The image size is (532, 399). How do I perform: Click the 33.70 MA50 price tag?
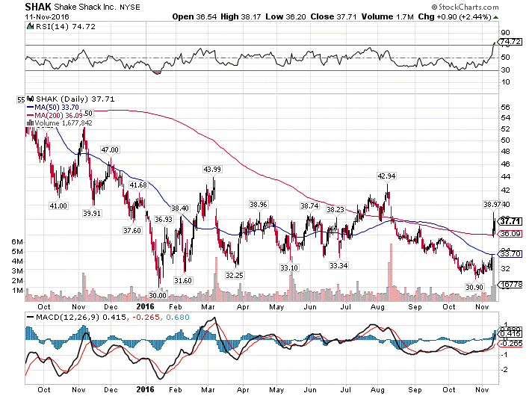click(x=510, y=254)
